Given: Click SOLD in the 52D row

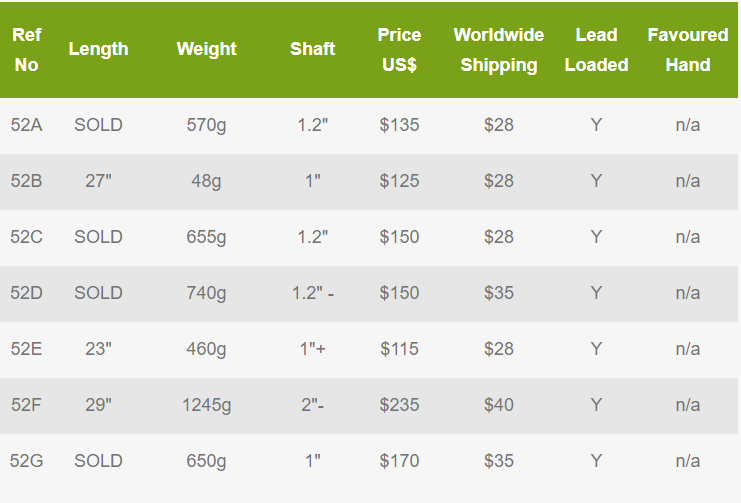Looking at the screenshot, I should tap(98, 293).
